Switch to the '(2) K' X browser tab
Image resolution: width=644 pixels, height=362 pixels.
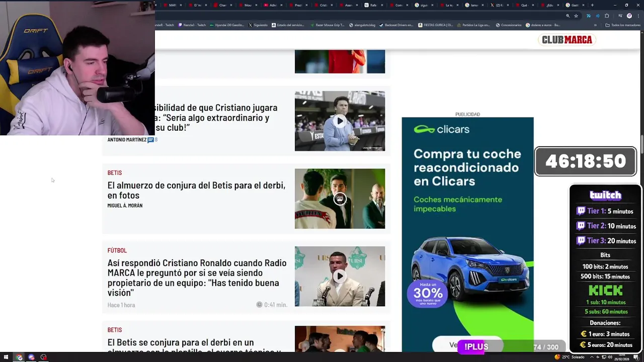point(501,5)
